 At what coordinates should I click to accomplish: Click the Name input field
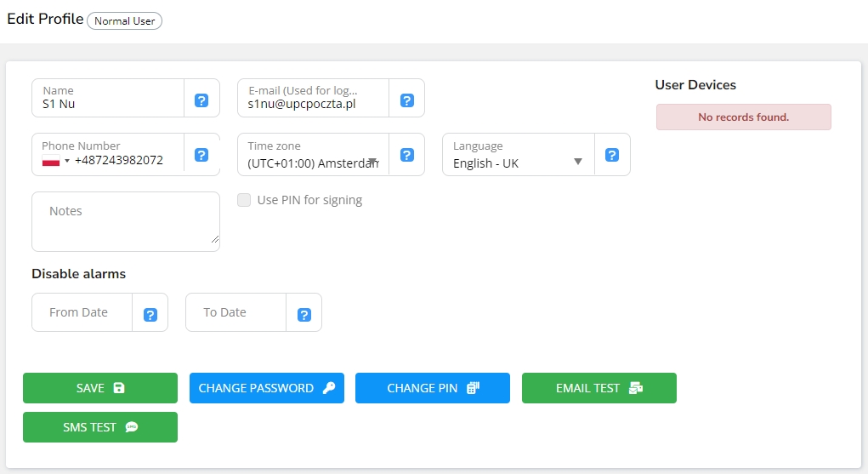pos(108,104)
